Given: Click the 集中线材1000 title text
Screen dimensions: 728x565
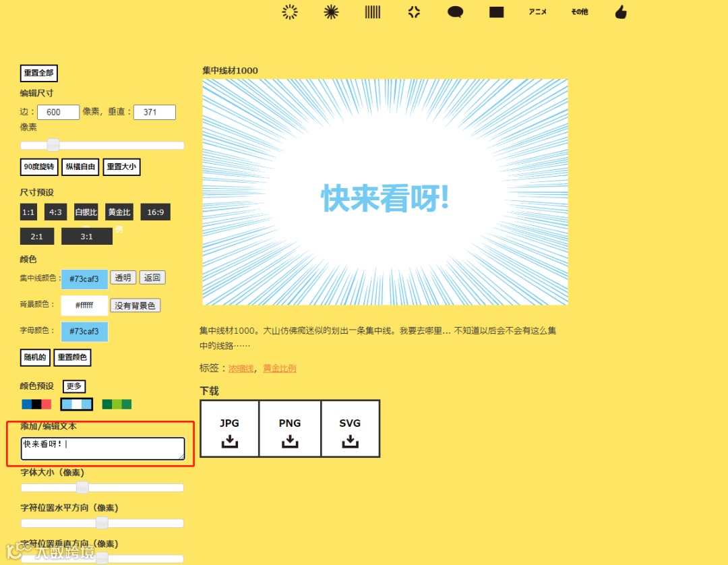Looking at the screenshot, I should coord(231,71).
